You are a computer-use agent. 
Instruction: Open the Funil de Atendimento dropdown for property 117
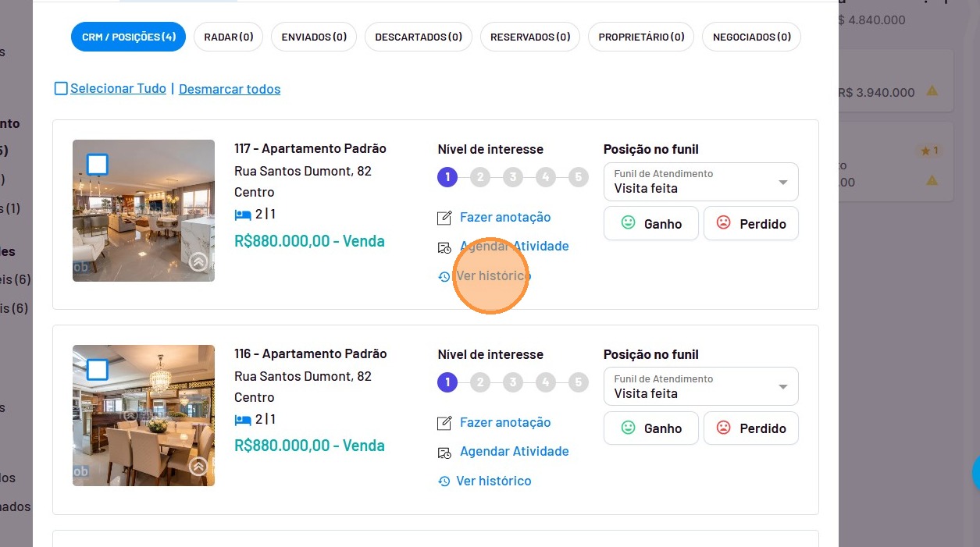click(701, 182)
